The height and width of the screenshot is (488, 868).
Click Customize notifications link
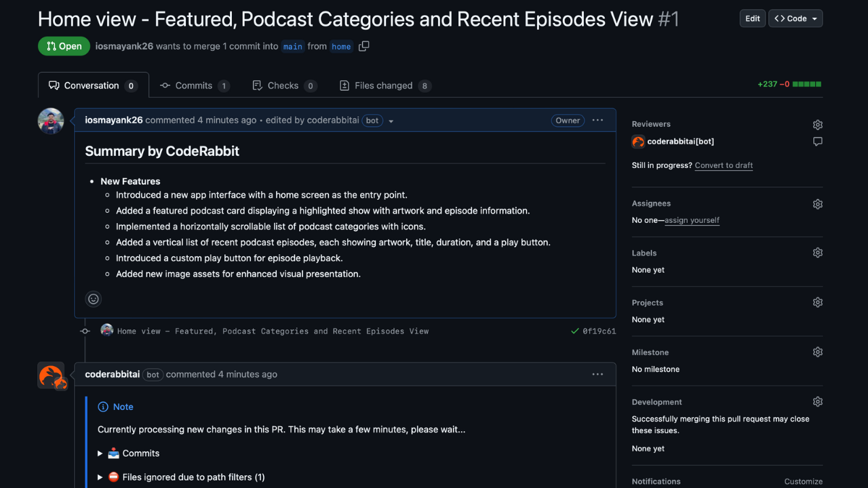click(x=804, y=482)
